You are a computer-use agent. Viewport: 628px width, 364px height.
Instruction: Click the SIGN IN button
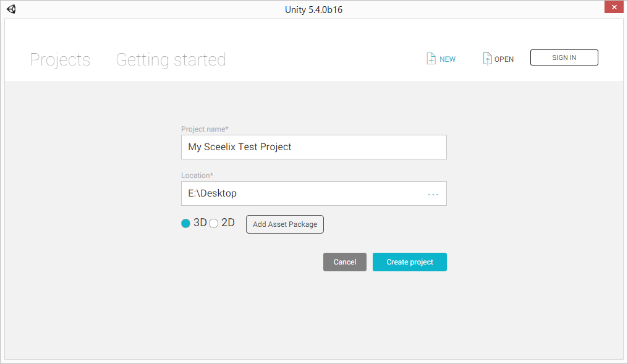[564, 57]
